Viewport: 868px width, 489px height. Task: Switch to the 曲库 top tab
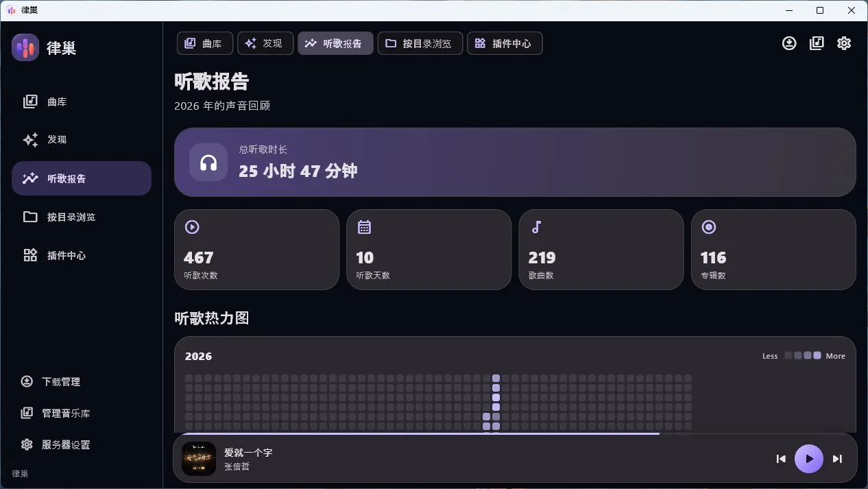tap(205, 43)
